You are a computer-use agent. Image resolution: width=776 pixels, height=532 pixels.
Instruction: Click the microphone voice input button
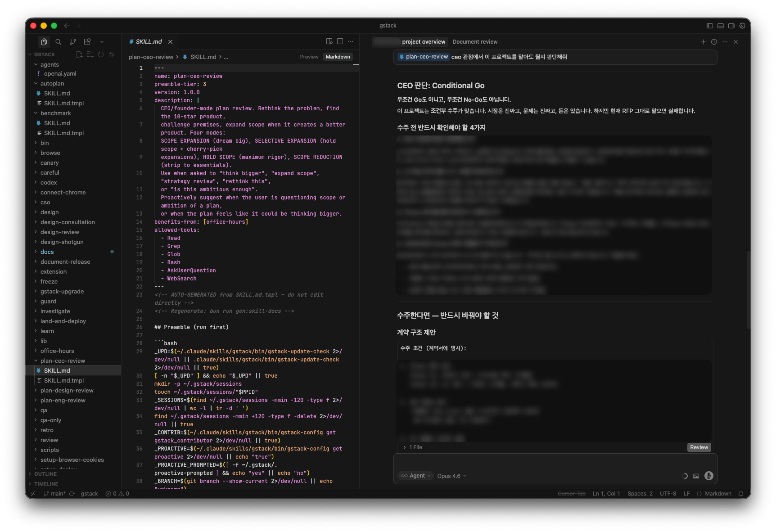[709, 476]
